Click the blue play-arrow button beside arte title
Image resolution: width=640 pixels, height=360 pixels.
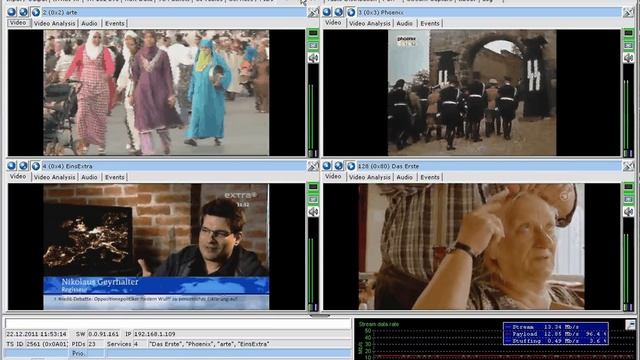click(x=36, y=12)
